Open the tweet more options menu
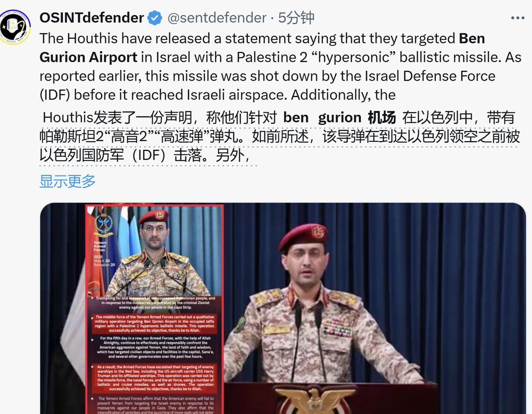 [x=517, y=18]
